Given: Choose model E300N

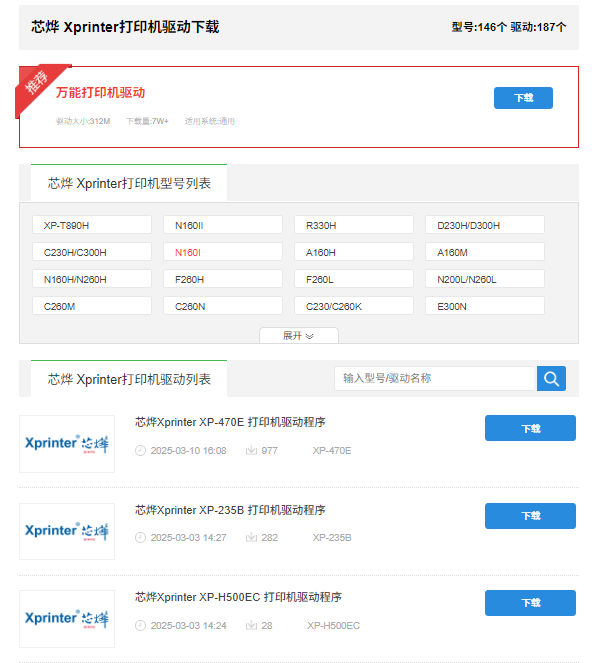Looking at the screenshot, I should [x=485, y=306].
